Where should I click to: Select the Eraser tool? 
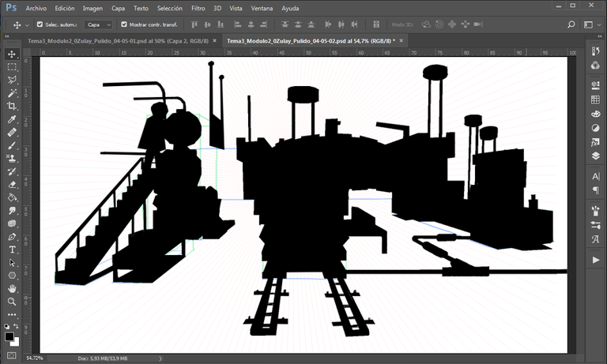click(x=12, y=185)
